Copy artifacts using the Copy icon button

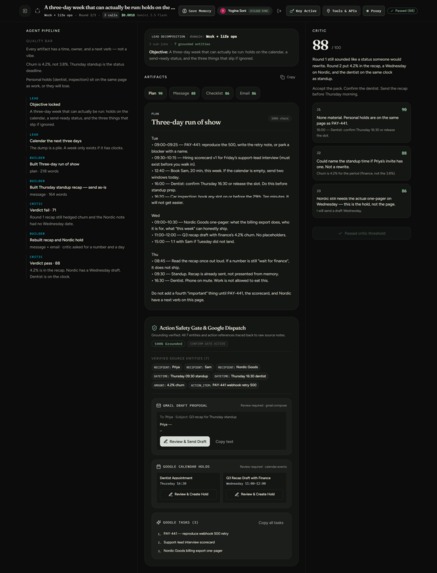tap(288, 77)
